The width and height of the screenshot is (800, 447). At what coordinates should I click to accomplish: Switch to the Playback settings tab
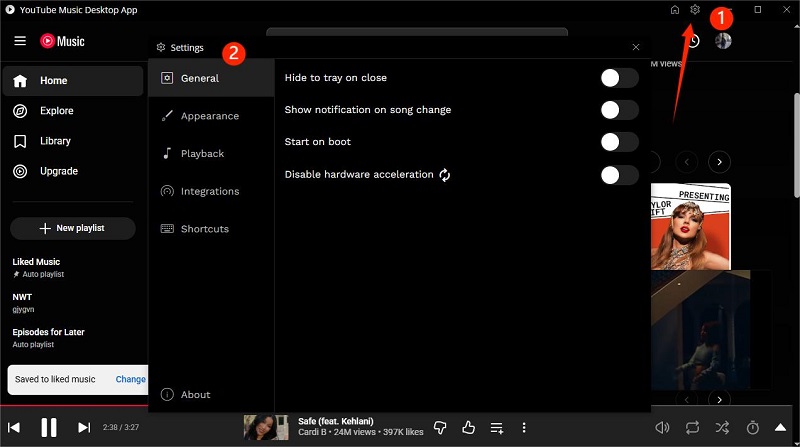[x=211, y=154]
